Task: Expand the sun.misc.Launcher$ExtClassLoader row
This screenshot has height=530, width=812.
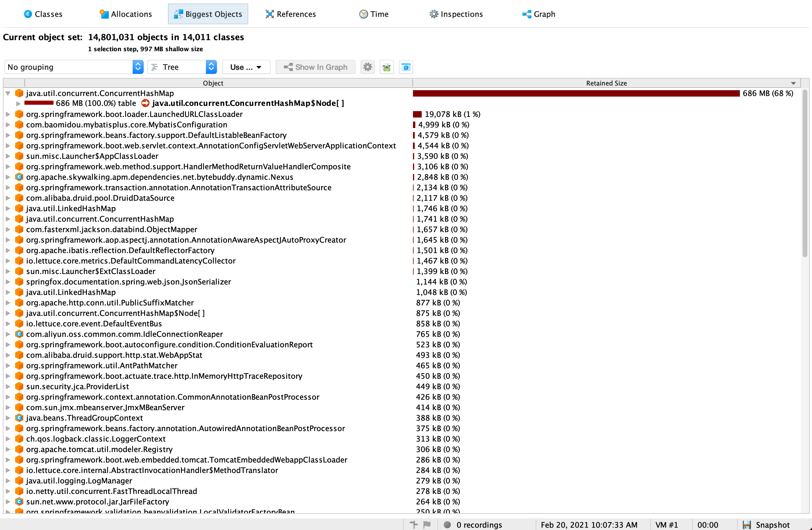Action: [x=8, y=271]
